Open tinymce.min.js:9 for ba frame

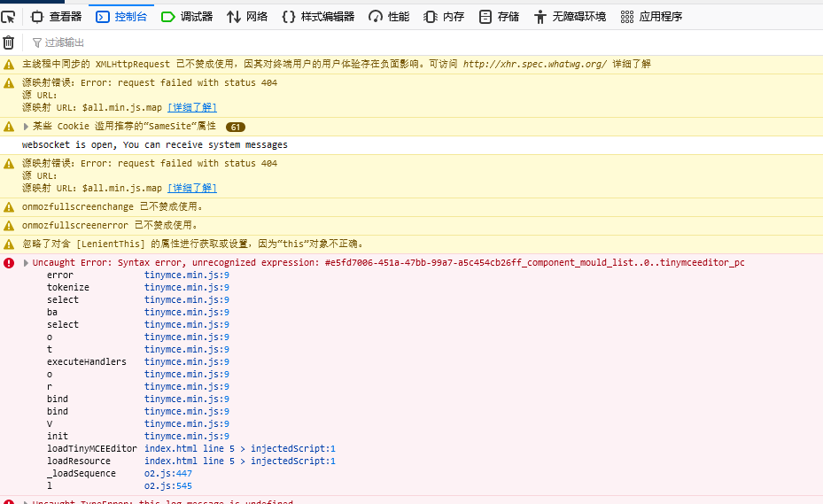pos(187,313)
